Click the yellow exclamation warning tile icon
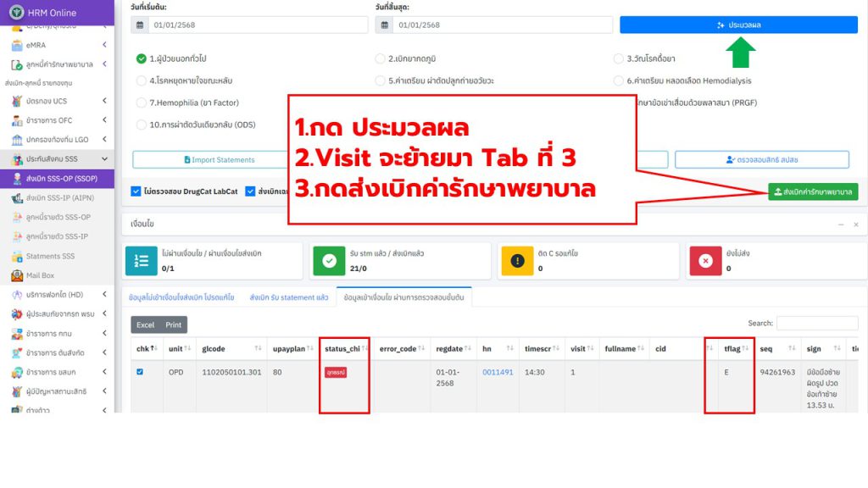 516,261
